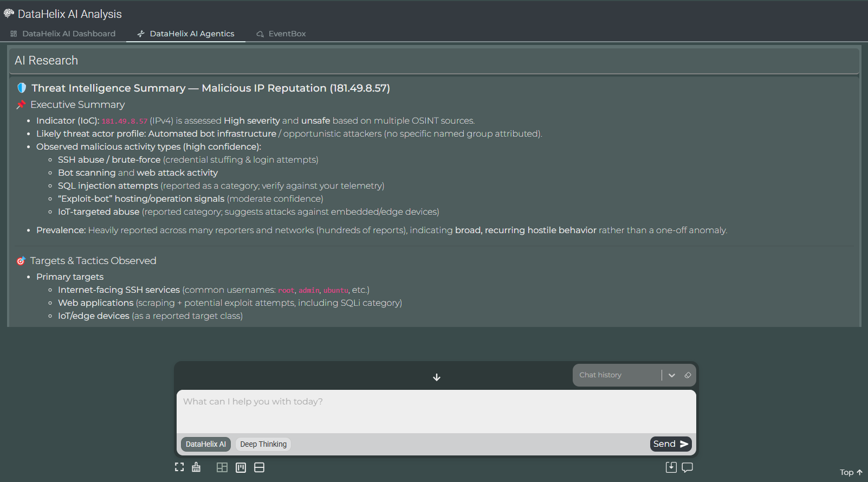This screenshot has width=868, height=482.
Task: Click 'IoT/edge devices' bullet text
Action: 94,316
